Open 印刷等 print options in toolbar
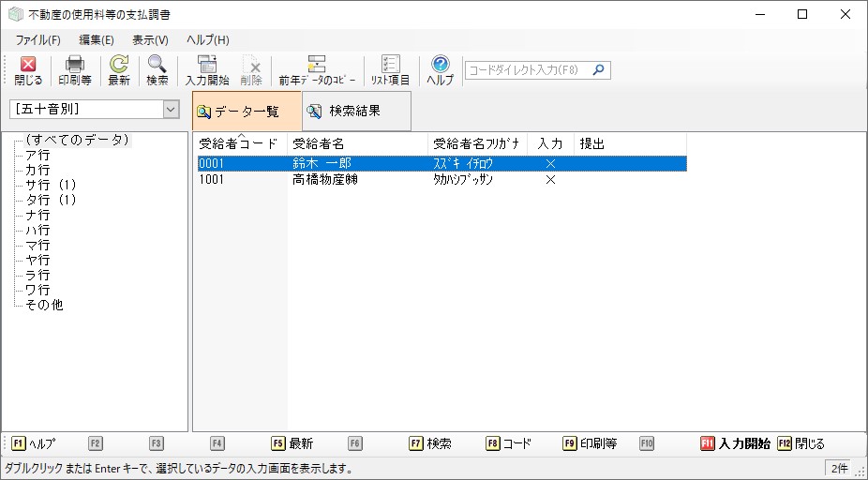This screenshot has width=868, height=480. (x=75, y=70)
